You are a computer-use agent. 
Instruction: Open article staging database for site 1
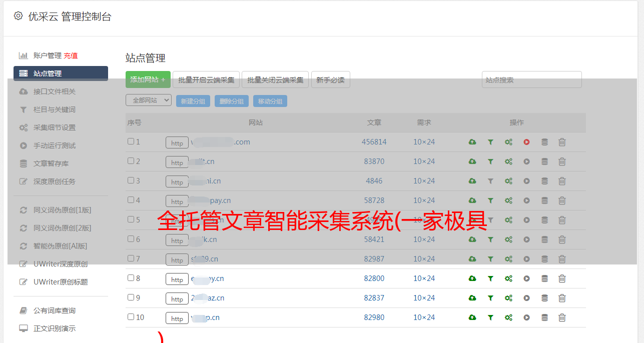point(544,142)
